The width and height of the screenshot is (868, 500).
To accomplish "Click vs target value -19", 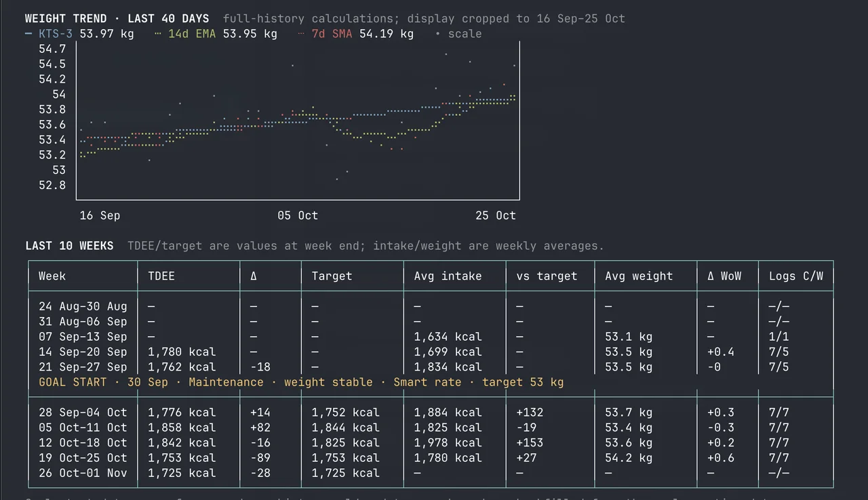I will pos(527,428).
